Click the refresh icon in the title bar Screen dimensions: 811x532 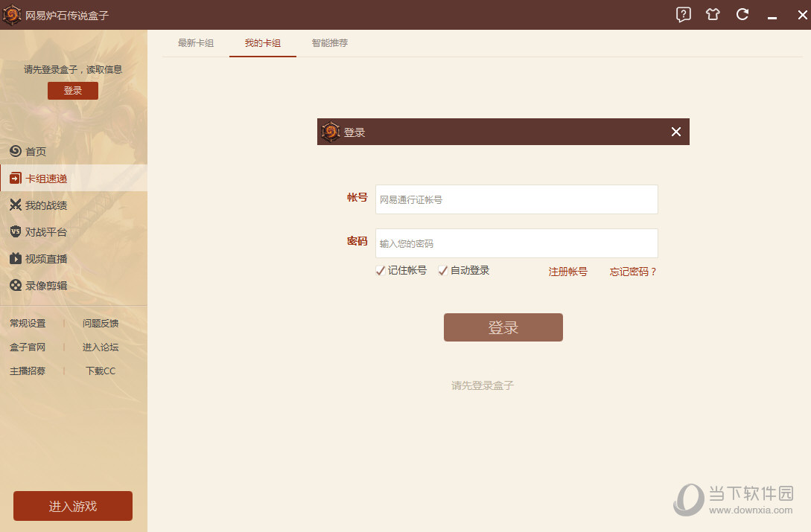click(x=742, y=14)
